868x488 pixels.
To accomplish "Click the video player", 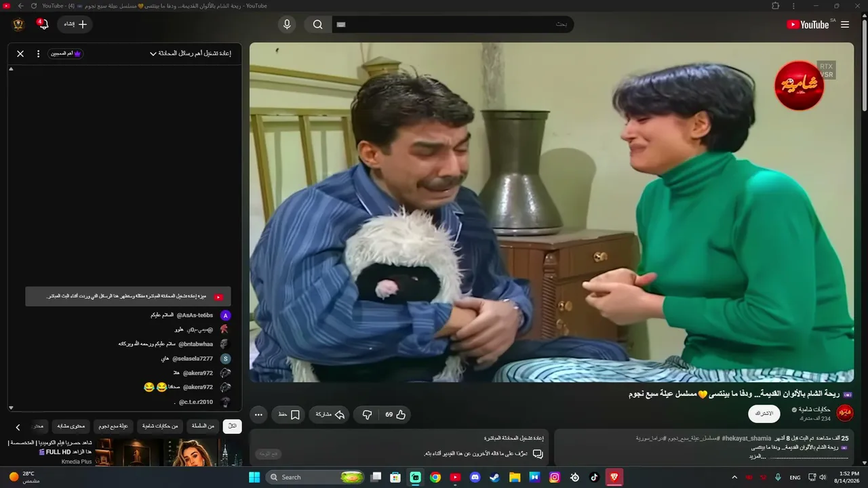I will 551,212.
